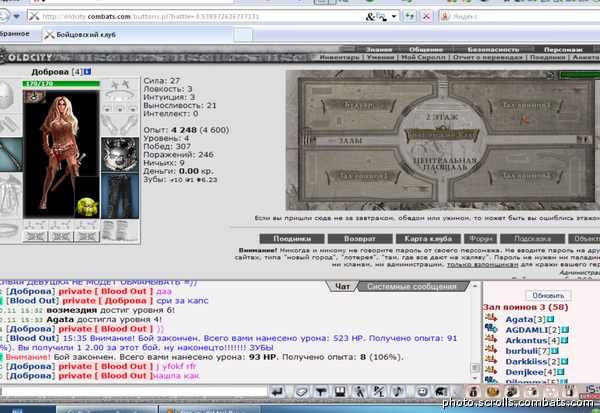Click the exit door icon
600x413 pixels.
(570, 392)
